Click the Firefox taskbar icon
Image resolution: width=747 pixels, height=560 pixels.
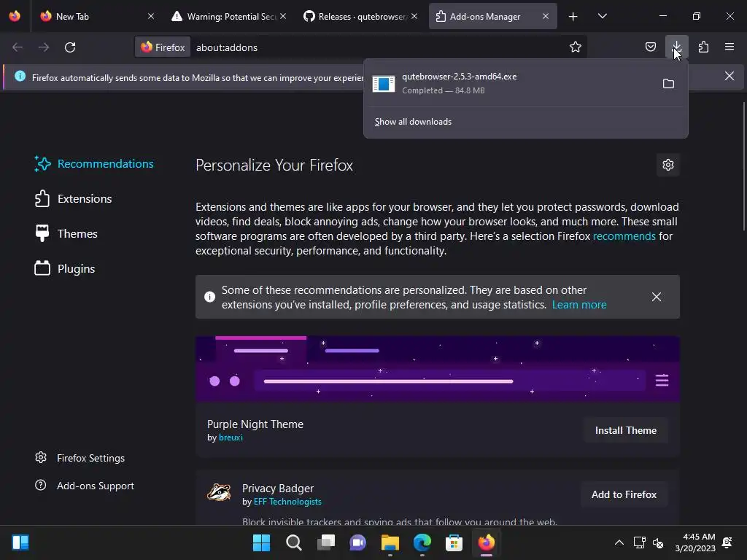pos(487,542)
